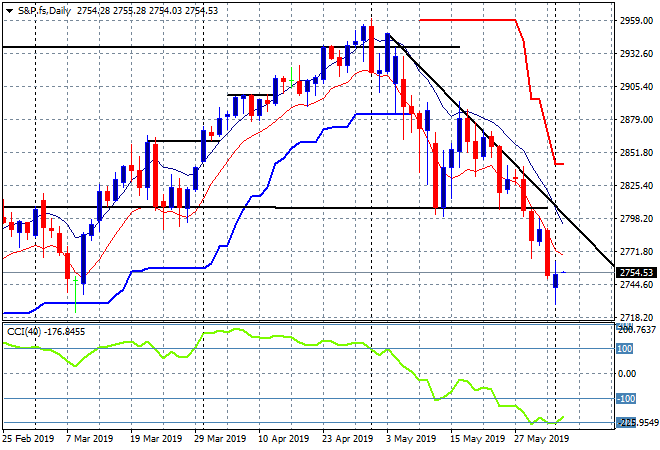Click the CCI(40) -176.8455 indicator label
The width and height of the screenshot is (660, 450).
[x=46, y=332]
